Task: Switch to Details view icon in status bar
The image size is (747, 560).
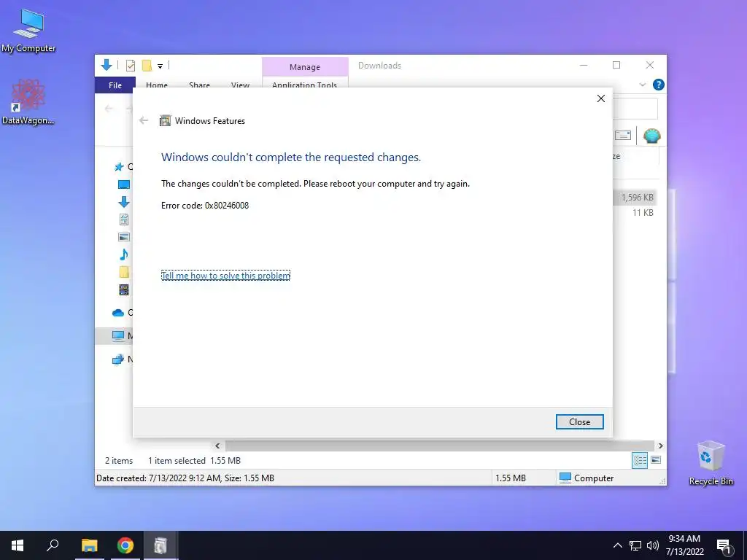Action: tap(640, 460)
